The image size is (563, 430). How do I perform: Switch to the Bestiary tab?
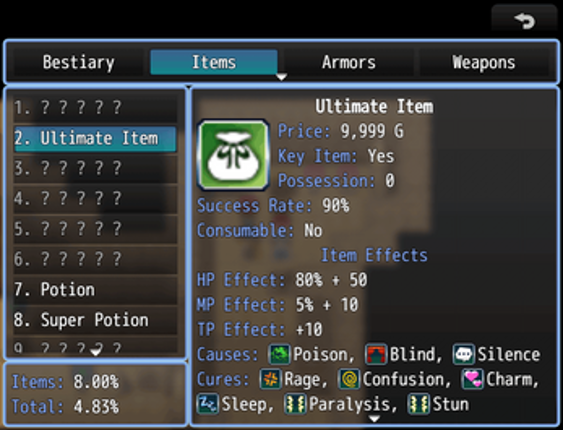pyautogui.click(x=79, y=62)
